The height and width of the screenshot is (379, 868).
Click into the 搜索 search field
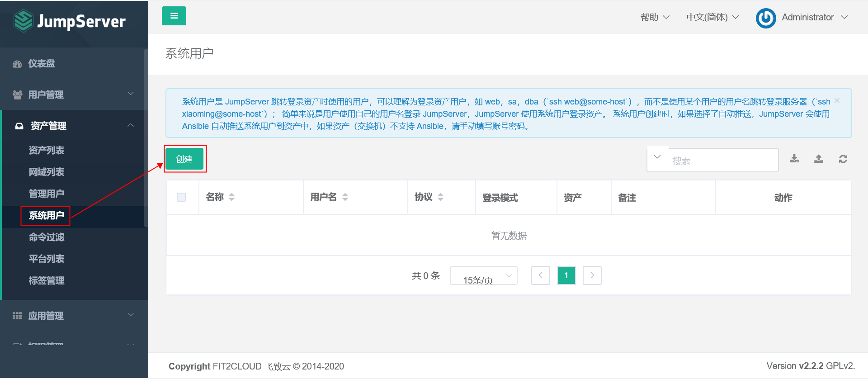723,161
